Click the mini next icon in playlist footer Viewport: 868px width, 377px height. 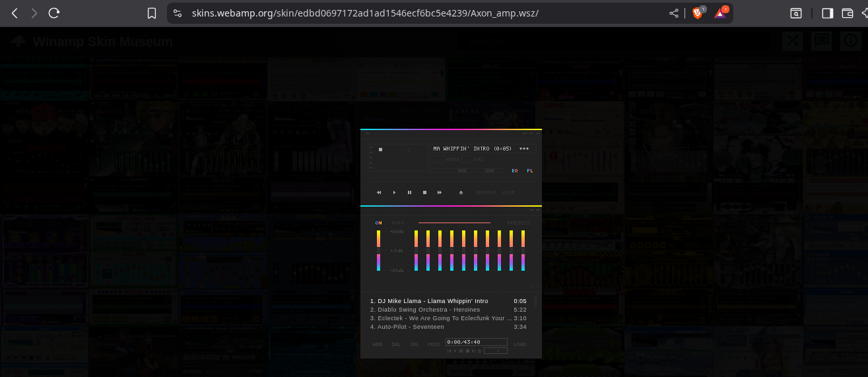click(473, 351)
